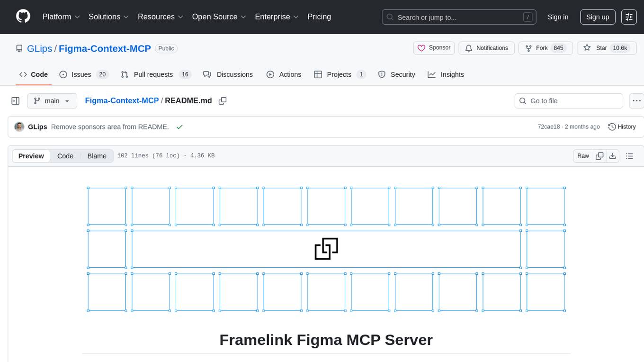Screen dimensions: 644x362
Task: Copy raw file contents
Action: point(599,156)
